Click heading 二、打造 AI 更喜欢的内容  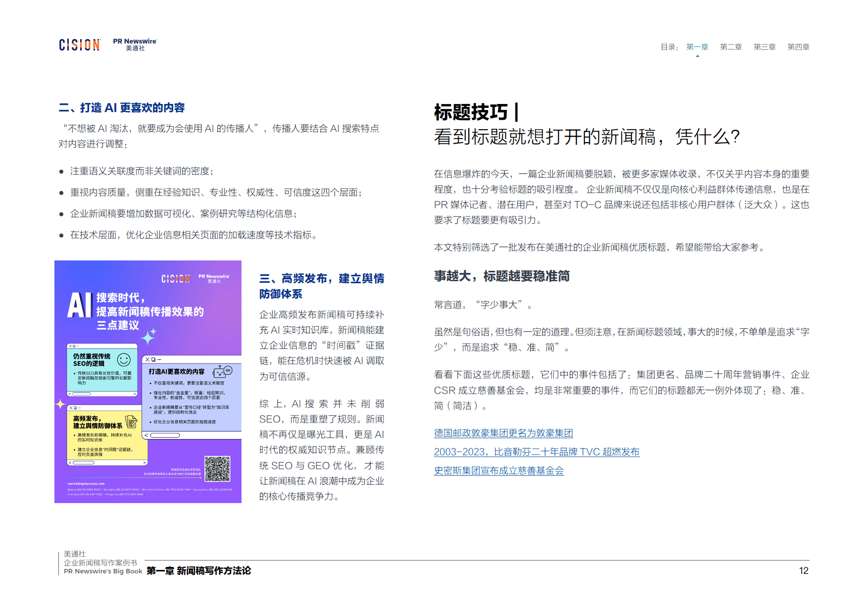click(122, 108)
